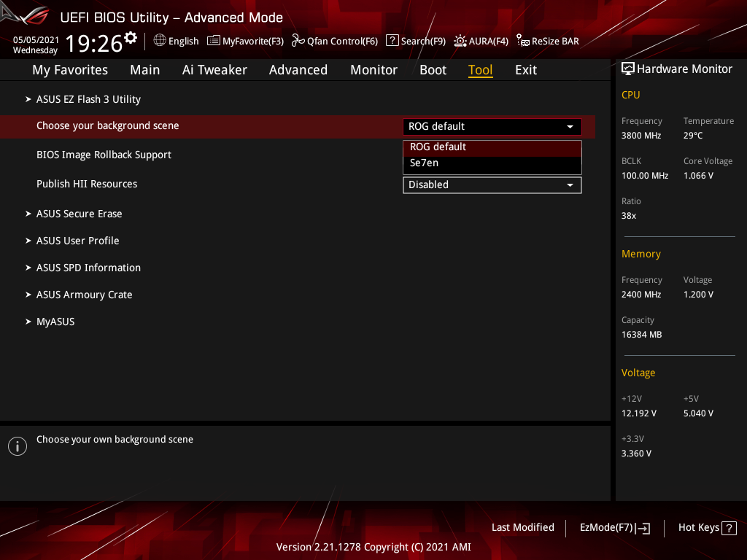Expand MyASUS submenu
The image size is (747, 560).
(x=55, y=322)
